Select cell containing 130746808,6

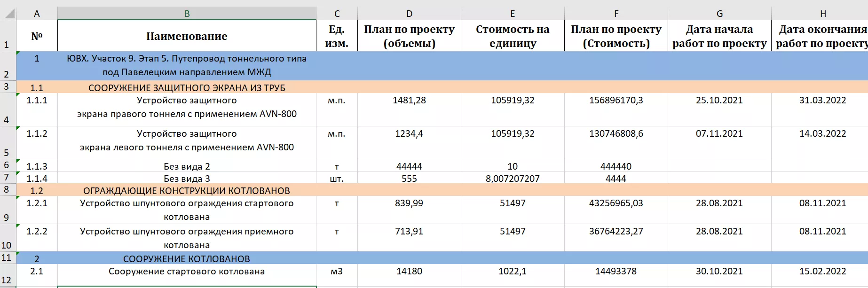pos(616,134)
